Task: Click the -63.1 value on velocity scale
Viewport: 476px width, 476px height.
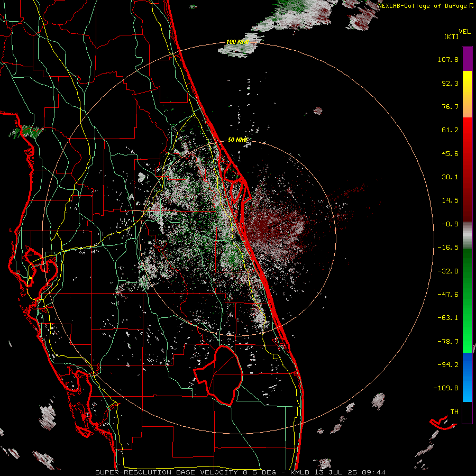Action: pyautogui.click(x=448, y=318)
